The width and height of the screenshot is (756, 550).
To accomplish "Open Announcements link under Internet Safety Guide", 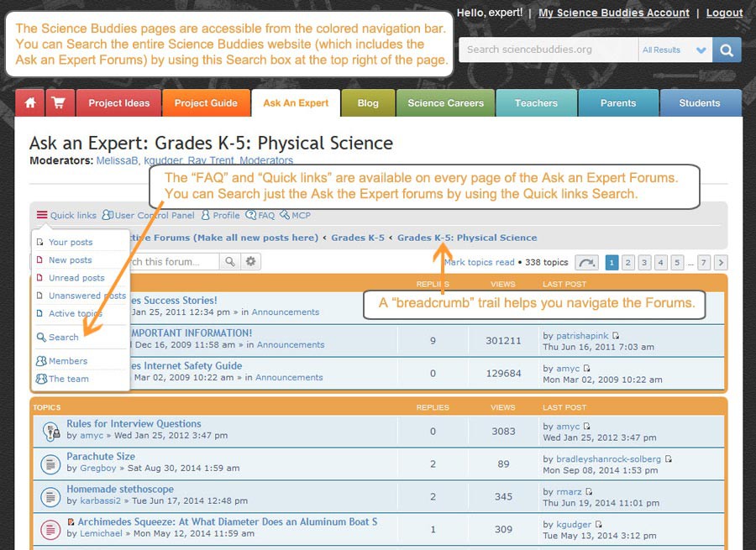I will tap(289, 377).
